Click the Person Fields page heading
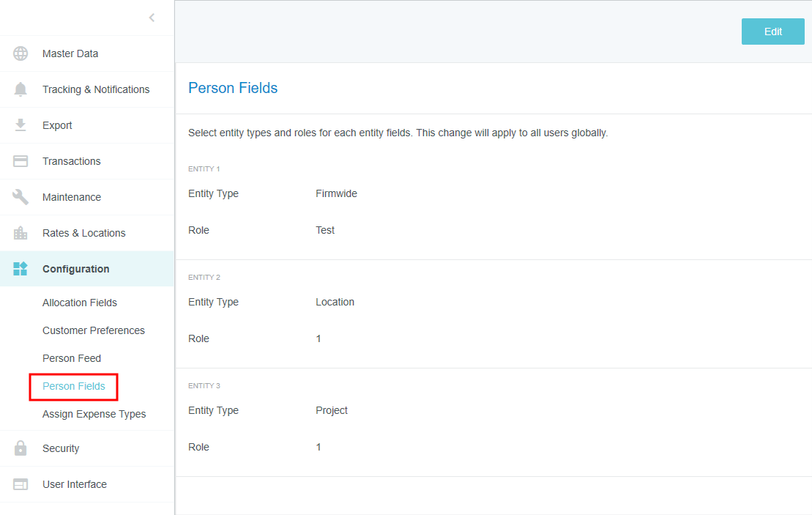The width and height of the screenshot is (812, 515). click(x=233, y=88)
